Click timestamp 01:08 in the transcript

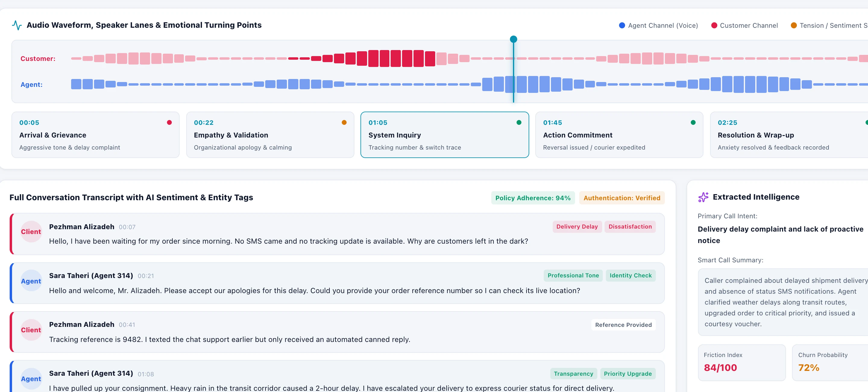(146, 374)
